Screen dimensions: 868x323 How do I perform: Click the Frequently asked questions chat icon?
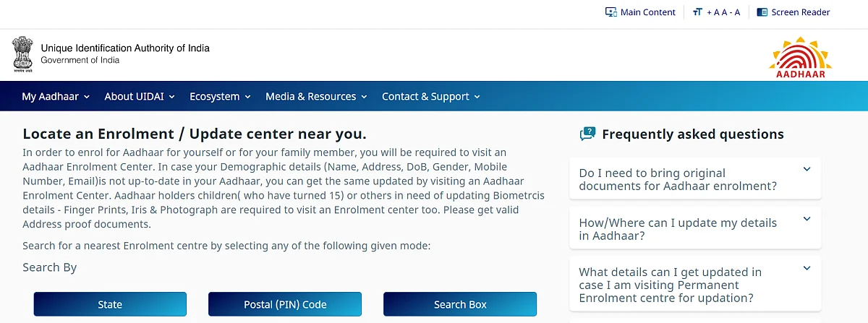587,134
